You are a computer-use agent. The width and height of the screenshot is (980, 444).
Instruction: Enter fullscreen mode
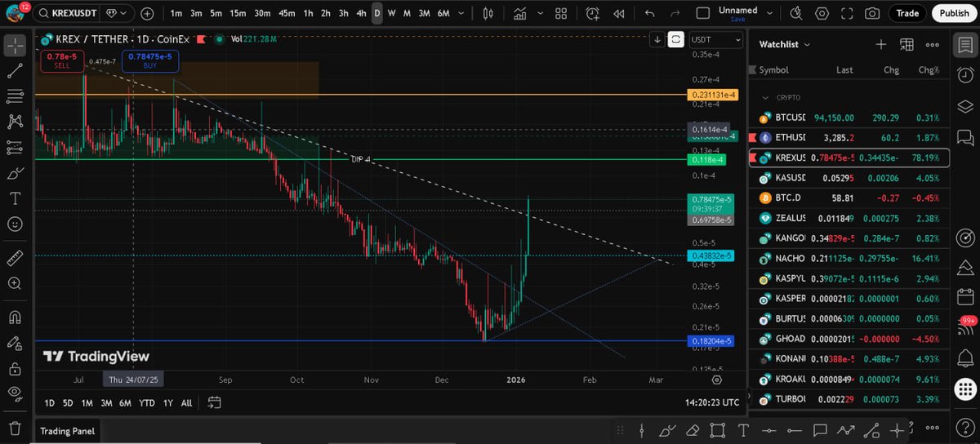click(x=848, y=13)
